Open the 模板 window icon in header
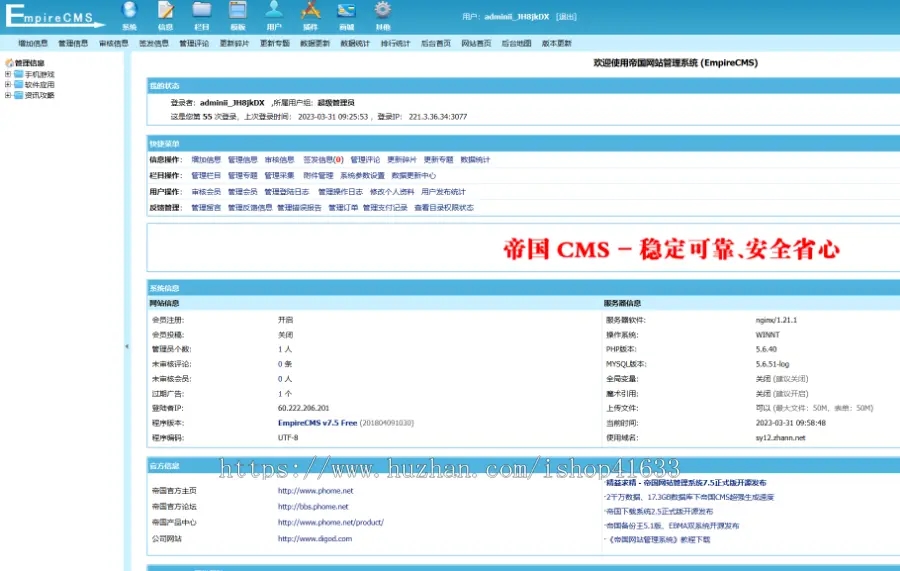 pos(238,10)
